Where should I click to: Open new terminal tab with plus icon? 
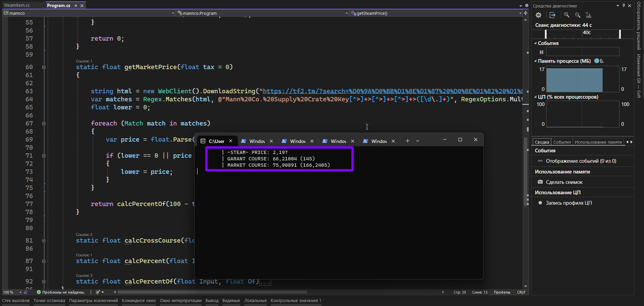[x=407, y=141]
